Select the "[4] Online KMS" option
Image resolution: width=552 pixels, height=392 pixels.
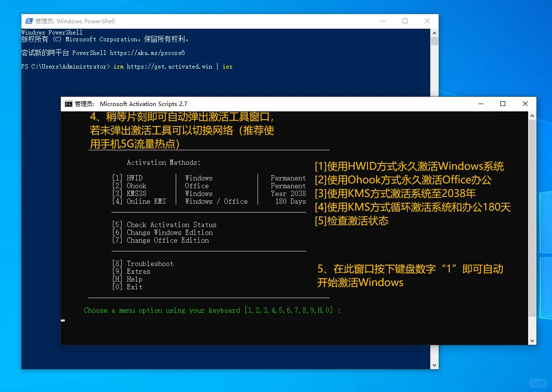click(140, 201)
